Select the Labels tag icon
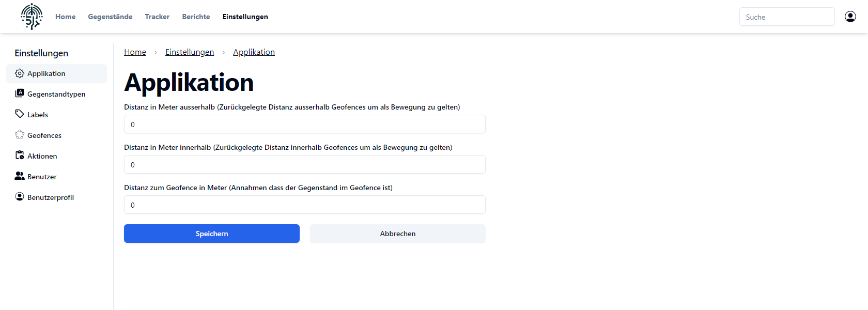Image resolution: width=868 pixels, height=310 pixels. click(x=20, y=114)
